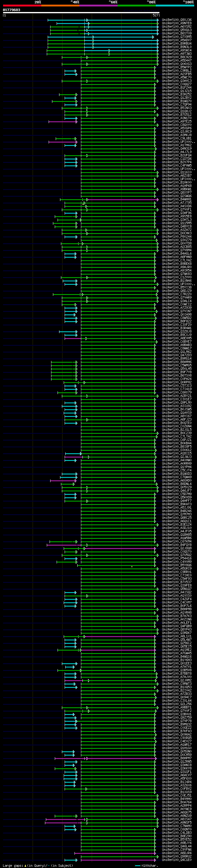Click the UniRef100_C5CJT4 entry
The height and width of the screenshot is (868, 197).
(x=177, y=470)
